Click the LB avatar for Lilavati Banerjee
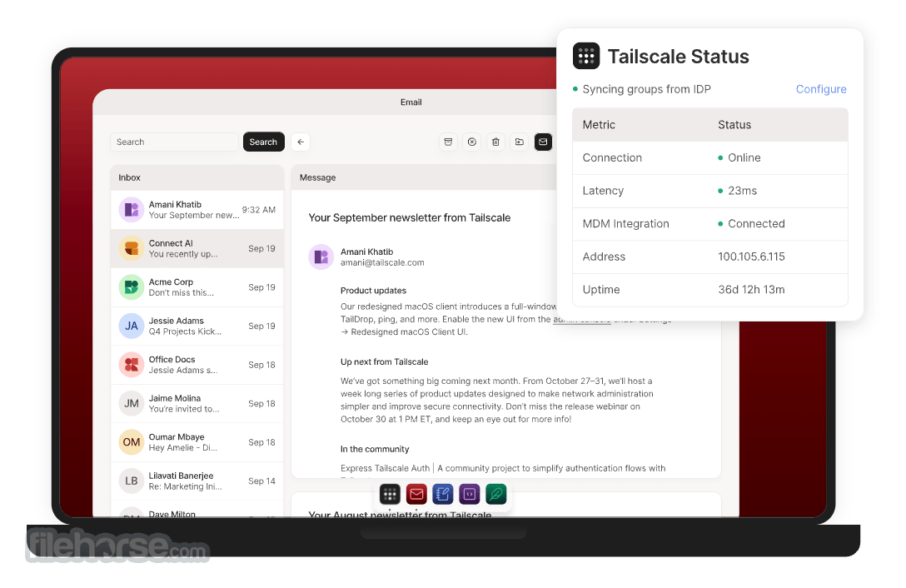Image resolution: width=906 pixels, height=588 pixels. pyautogui.click(x=132, y=481)
